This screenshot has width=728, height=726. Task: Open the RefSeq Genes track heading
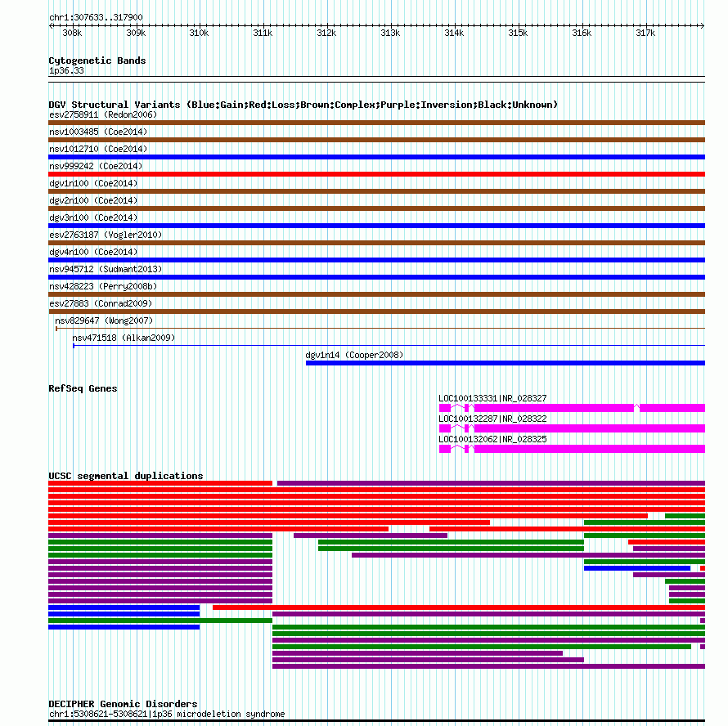pos(83,388)
